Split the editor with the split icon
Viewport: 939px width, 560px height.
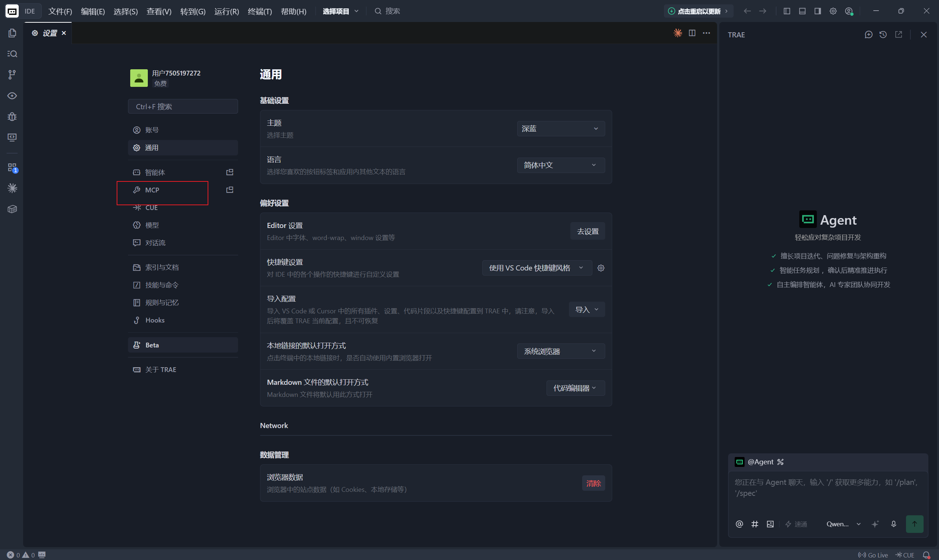click(692, 33)
